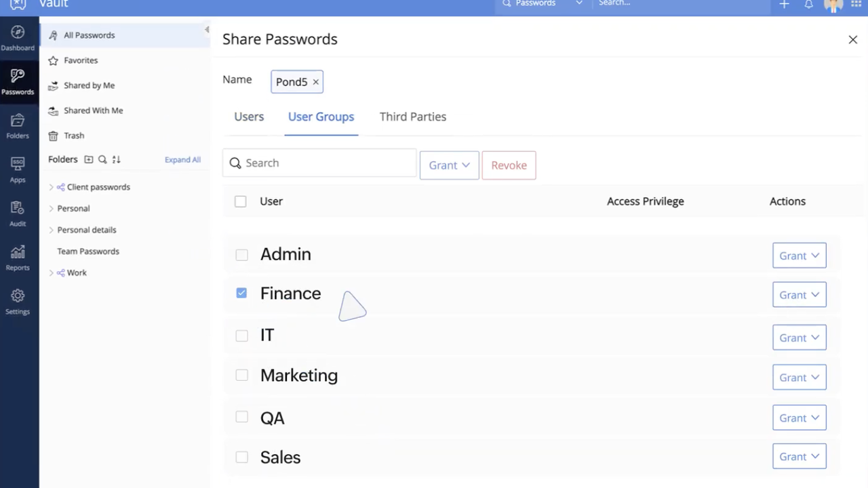Image resolution: width=868 pixels, height=488 pixels.
Task: Open the Audit section in the sidebar
Action: point(17,213)
